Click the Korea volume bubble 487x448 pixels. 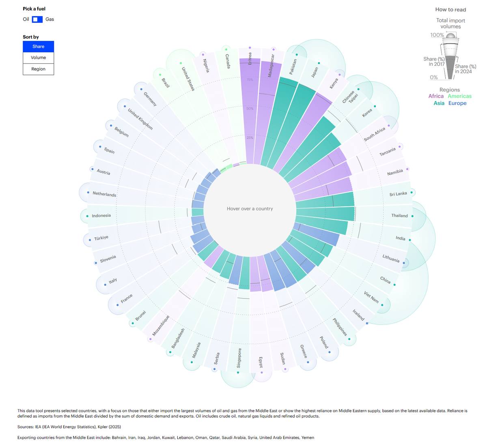click(375, 106)
